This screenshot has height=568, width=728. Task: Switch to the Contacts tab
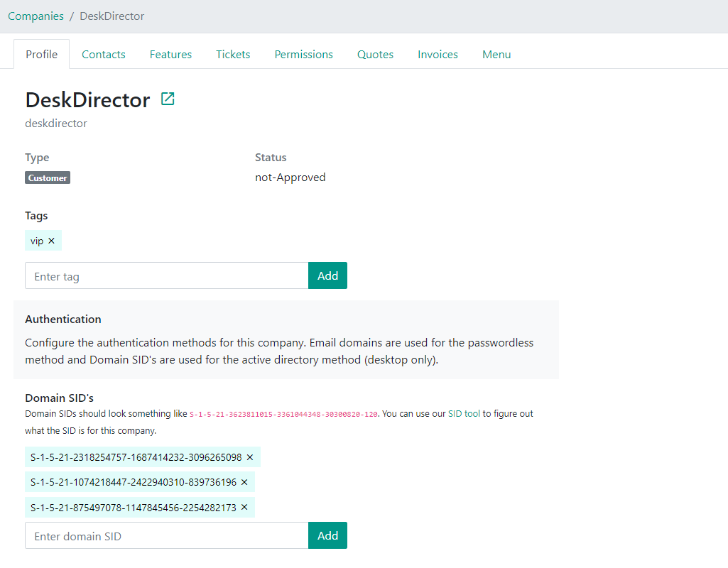coord(104,54)
